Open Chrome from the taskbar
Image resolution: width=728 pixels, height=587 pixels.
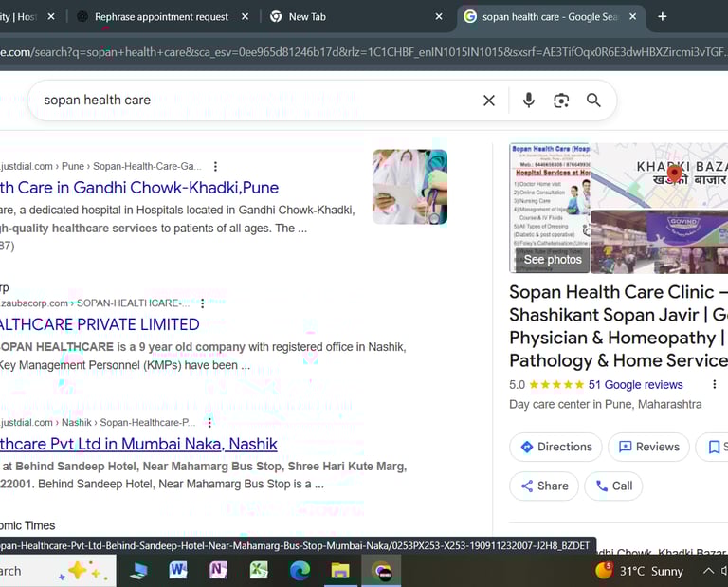381,571
